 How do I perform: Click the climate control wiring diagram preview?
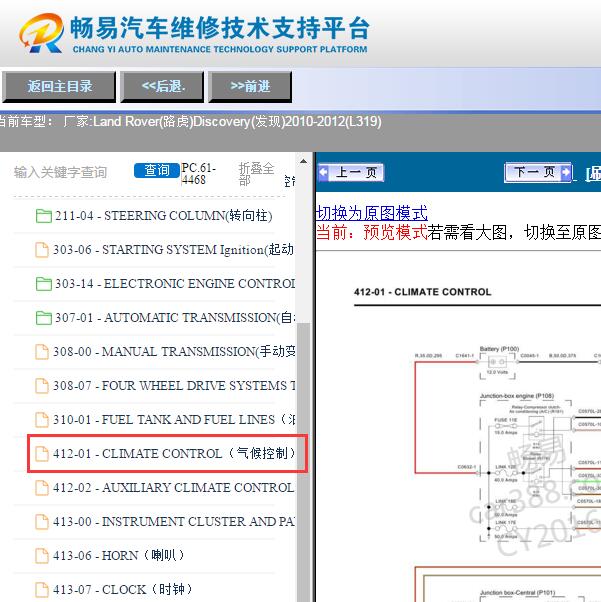click(507, 472)
